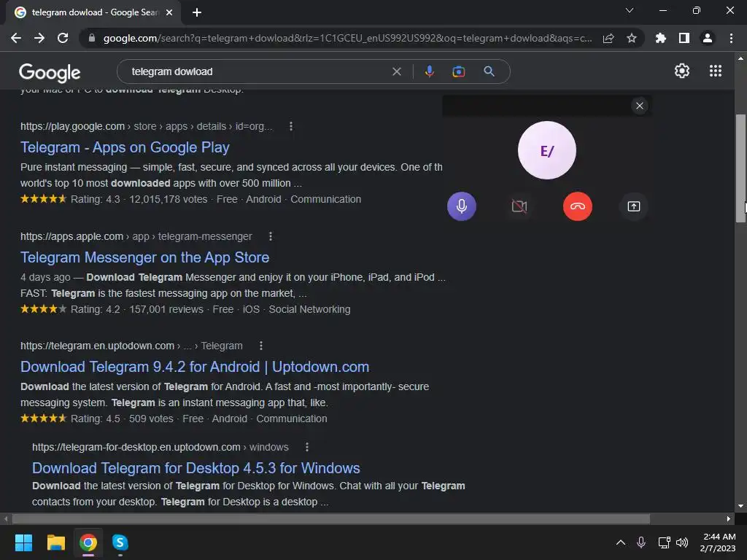Select telegram dowload Google Search tab
The width and height of the screenshot is (747, 560).
pos(93,12)
